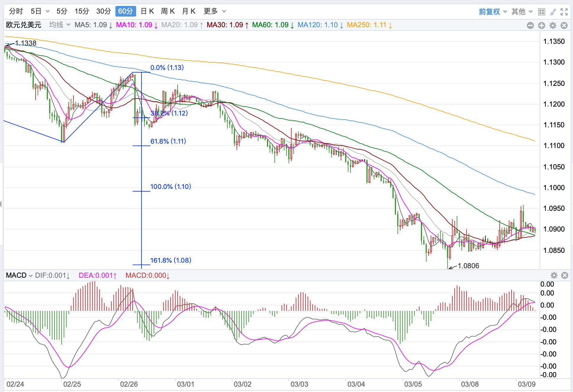Image resolution: width=573 pixels, height=392 pixels.
Task: Open the 月K monthly candlestick view
Action: 189,11
